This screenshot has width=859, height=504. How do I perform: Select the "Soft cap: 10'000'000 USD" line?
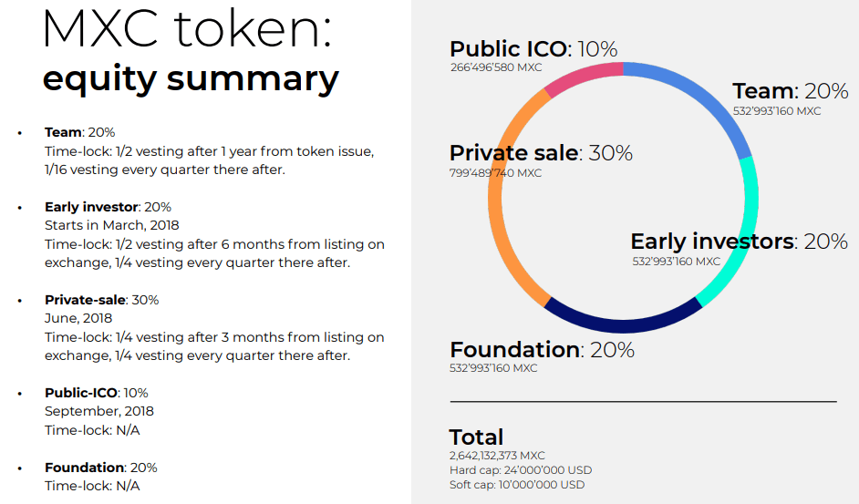click(x=517, y=485)
